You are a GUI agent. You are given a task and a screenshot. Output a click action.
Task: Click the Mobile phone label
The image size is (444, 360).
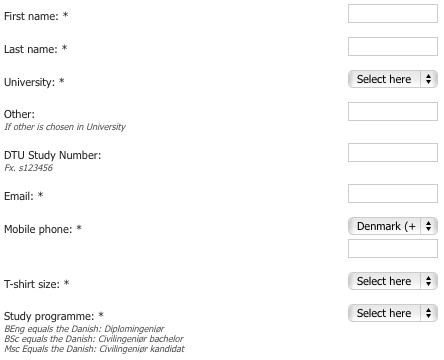(x=38, y=229)
